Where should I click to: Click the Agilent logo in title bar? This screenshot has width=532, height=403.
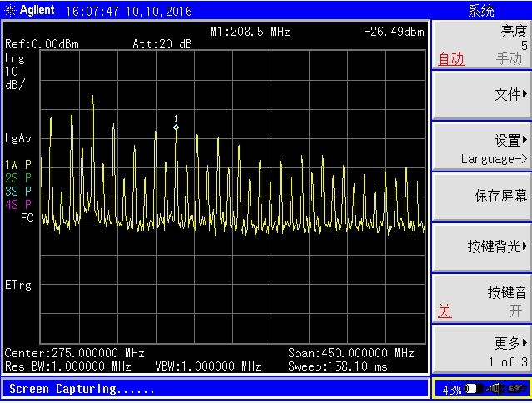(30, 11)
